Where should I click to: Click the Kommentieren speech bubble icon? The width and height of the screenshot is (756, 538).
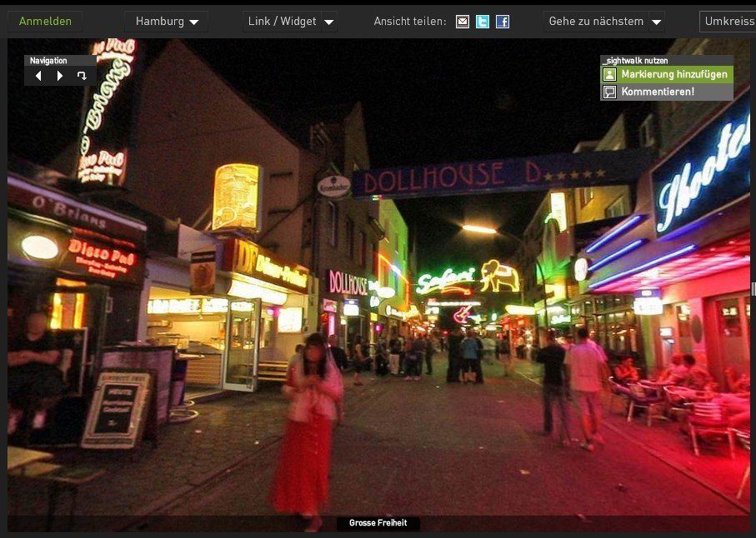click(x=610, y=92)
